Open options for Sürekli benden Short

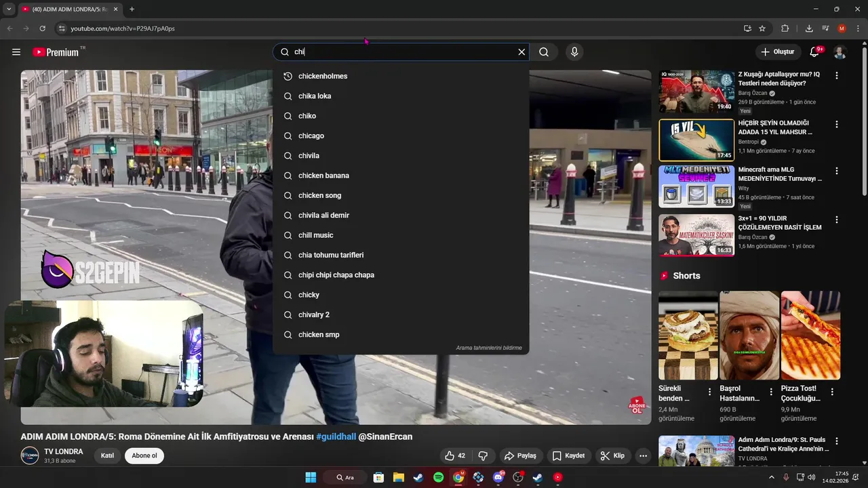click(710, 392)
